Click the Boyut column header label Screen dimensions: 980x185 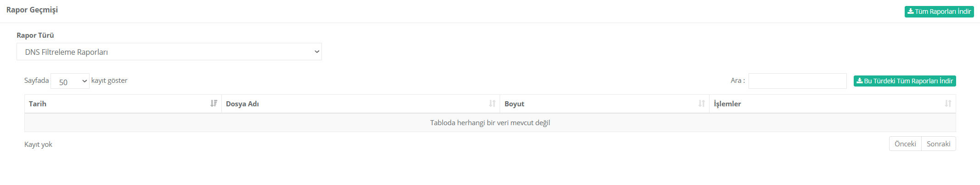click(514, 104)
